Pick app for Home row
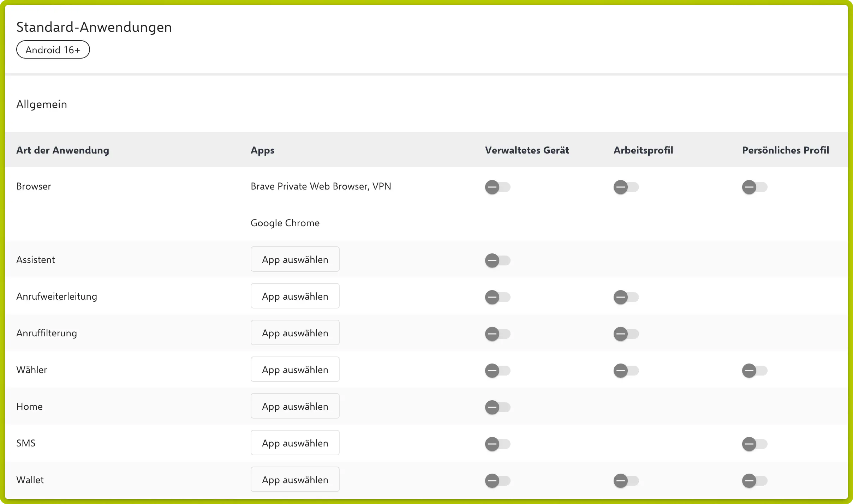Screen dimensions: 853x504 click(x=295, y=406)
